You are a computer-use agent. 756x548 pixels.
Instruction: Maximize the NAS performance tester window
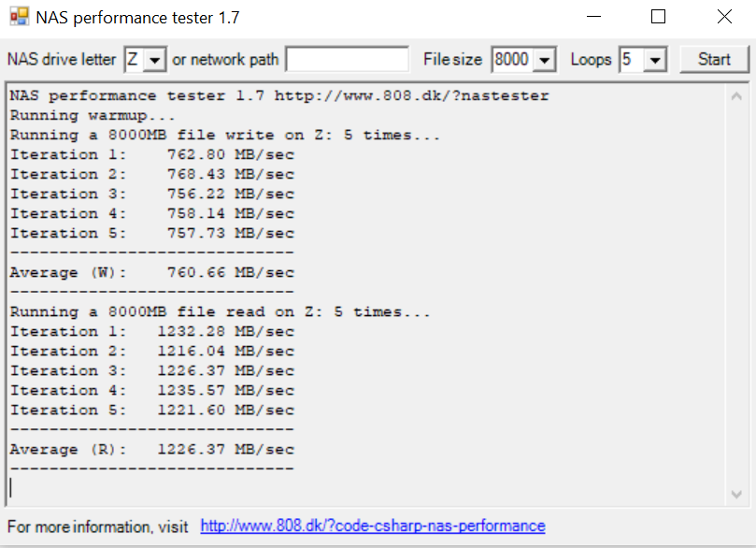click(x=658, y=17)
